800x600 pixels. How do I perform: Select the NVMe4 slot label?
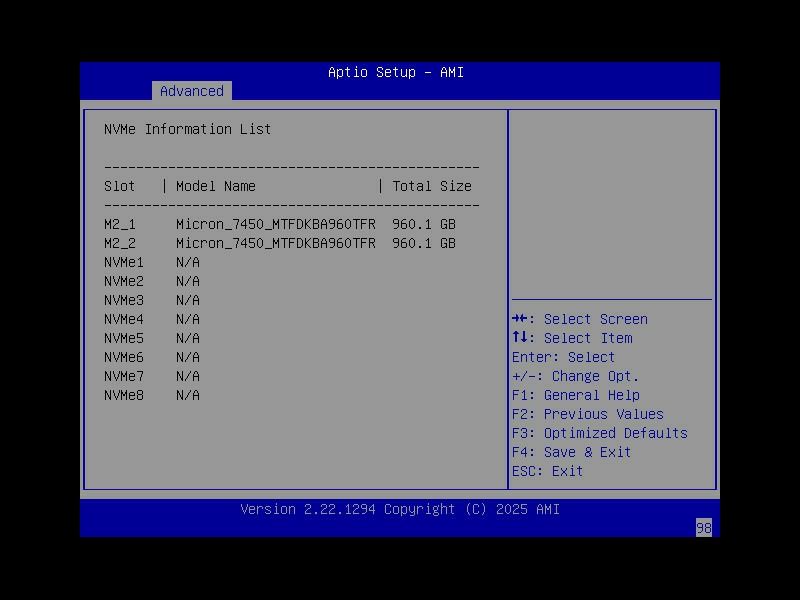pyautogui.click(x=124, y=319)
